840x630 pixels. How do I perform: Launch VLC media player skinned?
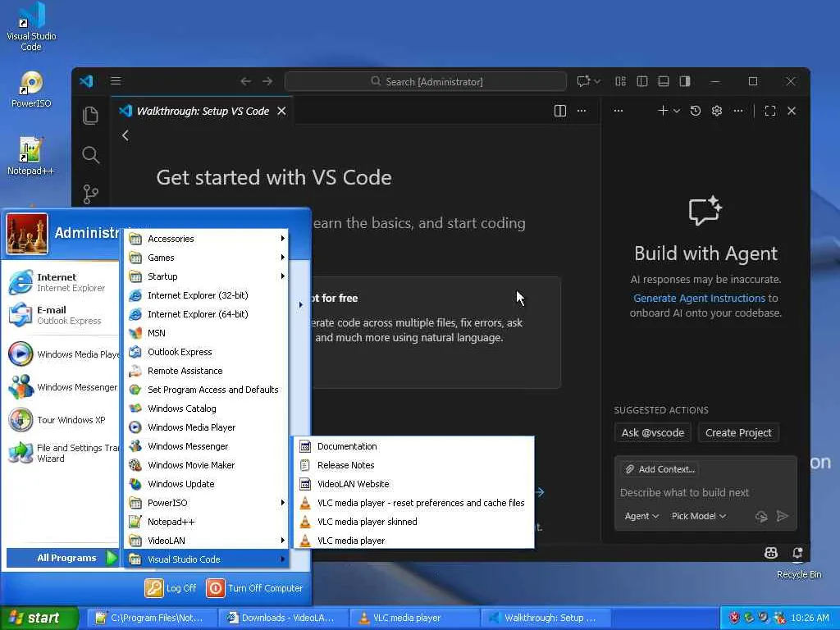(x=413, y=522)
